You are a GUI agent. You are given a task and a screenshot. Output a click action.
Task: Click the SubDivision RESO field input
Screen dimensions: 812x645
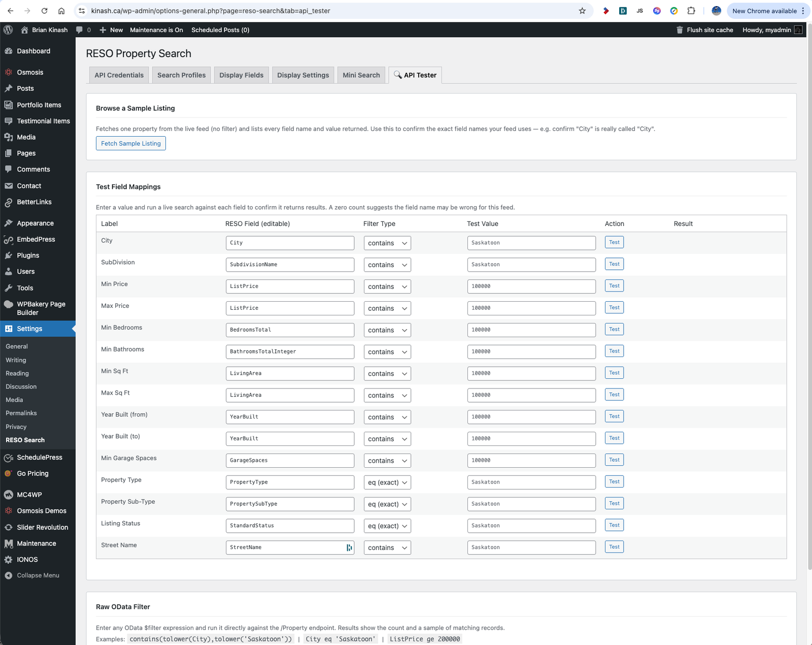point(290,265)
